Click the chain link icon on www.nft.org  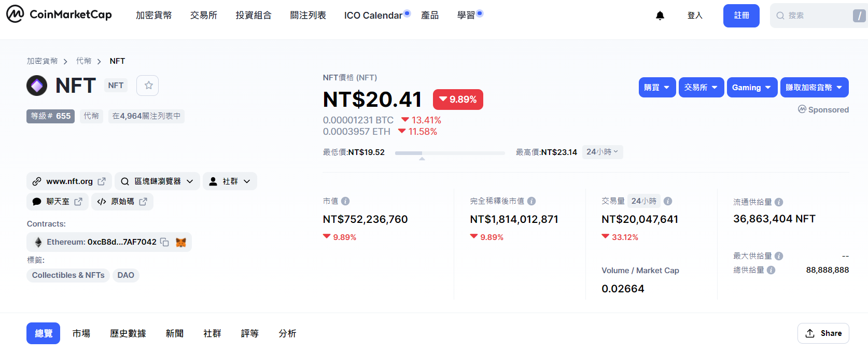click(x=37, y=181)
